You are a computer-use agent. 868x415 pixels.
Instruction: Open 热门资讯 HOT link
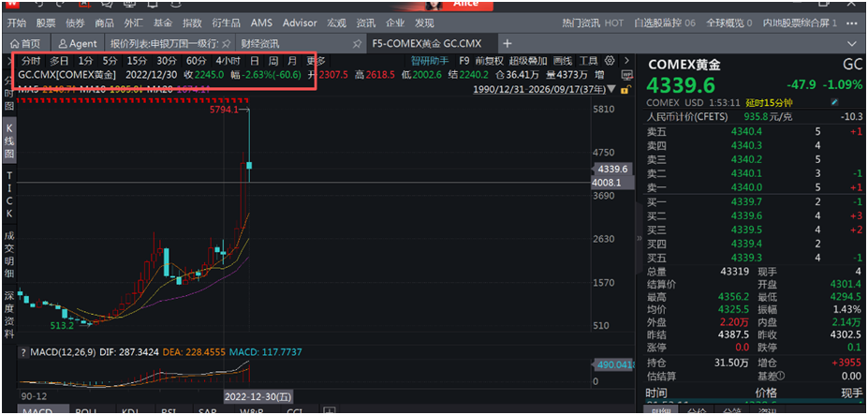point(593,23)
